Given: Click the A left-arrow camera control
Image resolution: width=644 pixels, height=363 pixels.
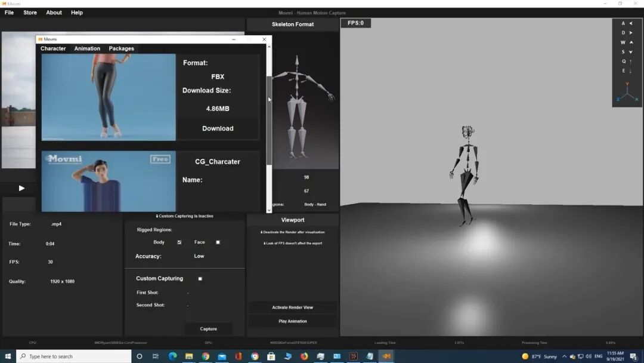Looking at the screenshot, I should 627,23.
